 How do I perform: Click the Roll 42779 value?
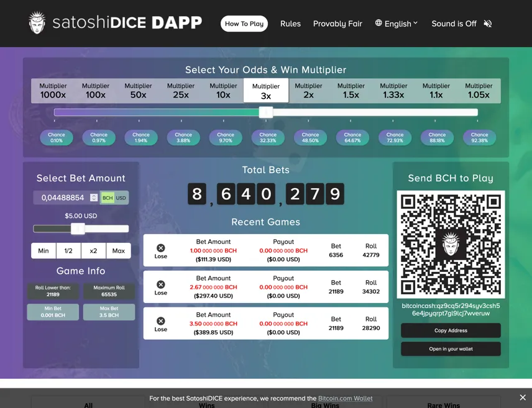(x=371, y=255)
